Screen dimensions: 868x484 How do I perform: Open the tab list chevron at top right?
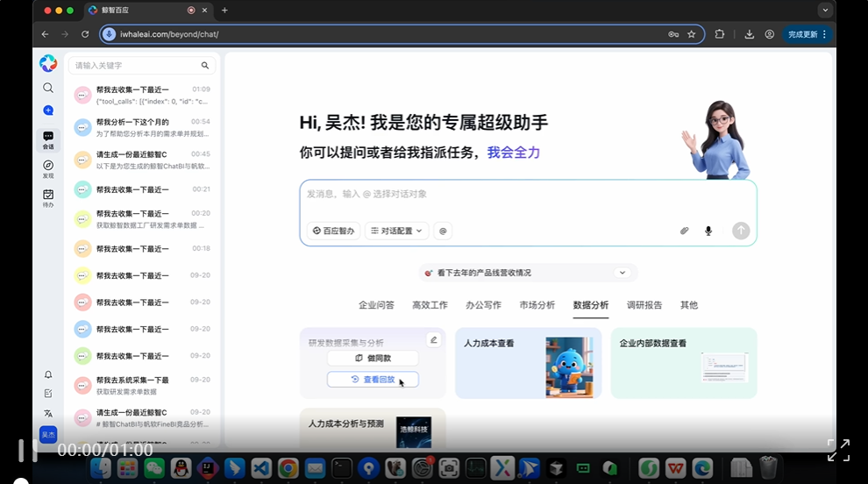pyautogui.click(x=825, y=10)
